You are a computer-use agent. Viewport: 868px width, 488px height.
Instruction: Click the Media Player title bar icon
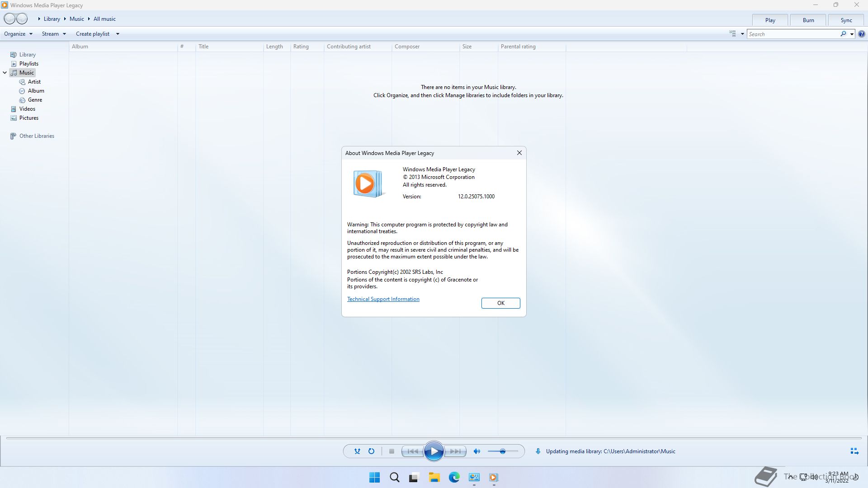pyautogui.click(x=5, y=5)
